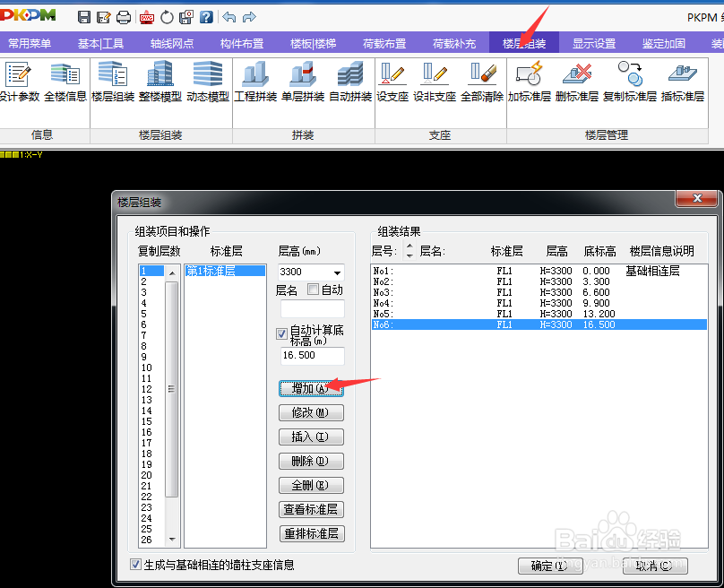
Task: Toggle the 自动 layer name checkbox
Action: pos(313,290)
